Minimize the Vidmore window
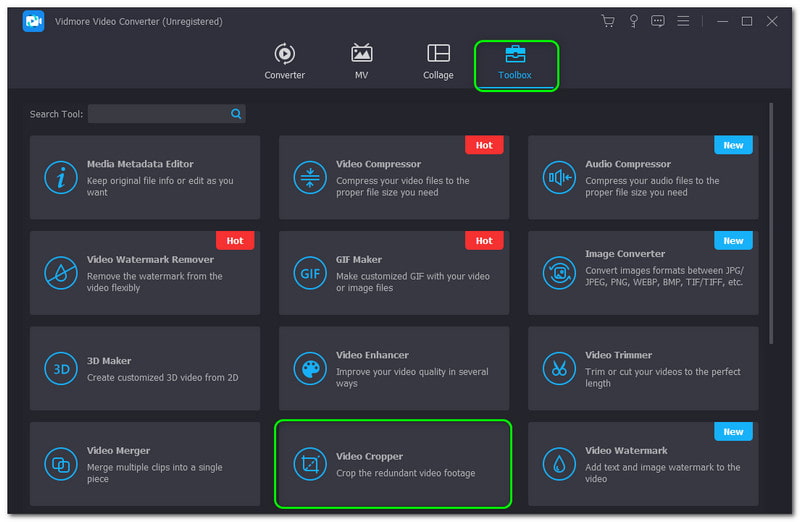The height and width of the screenshot is (522, 800). [x=722, y=21]
